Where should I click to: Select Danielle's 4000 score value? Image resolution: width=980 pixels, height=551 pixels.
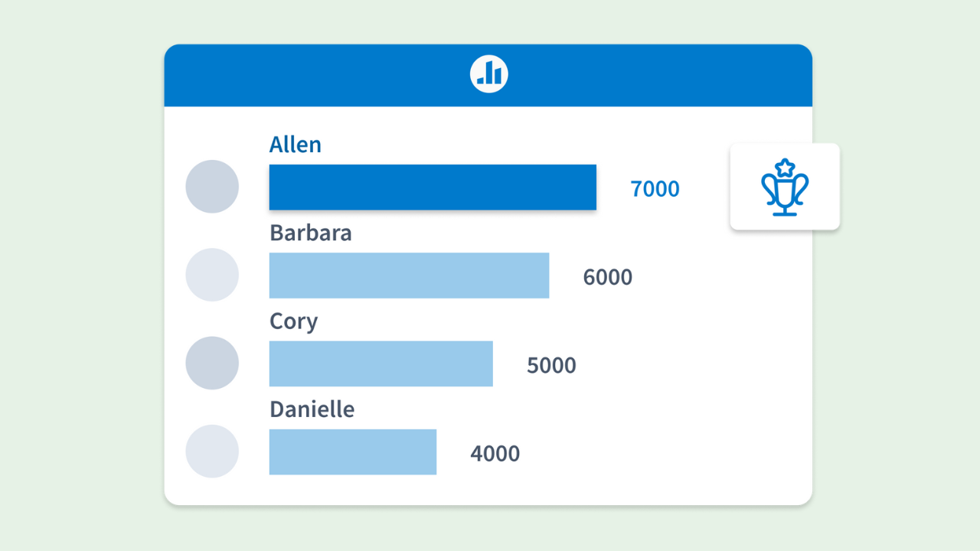495,454
